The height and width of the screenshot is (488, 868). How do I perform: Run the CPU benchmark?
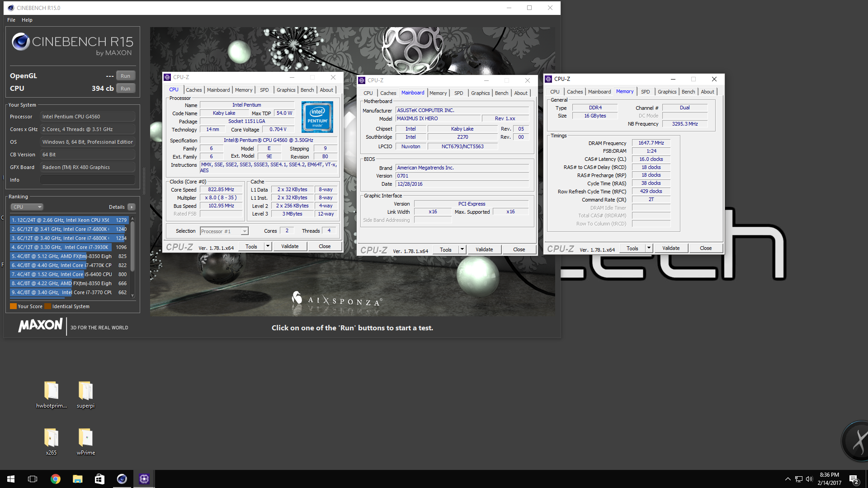[125, 89]
